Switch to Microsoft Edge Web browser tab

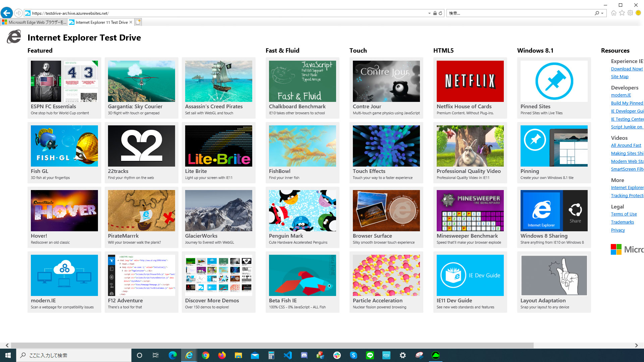pos(34,22)
